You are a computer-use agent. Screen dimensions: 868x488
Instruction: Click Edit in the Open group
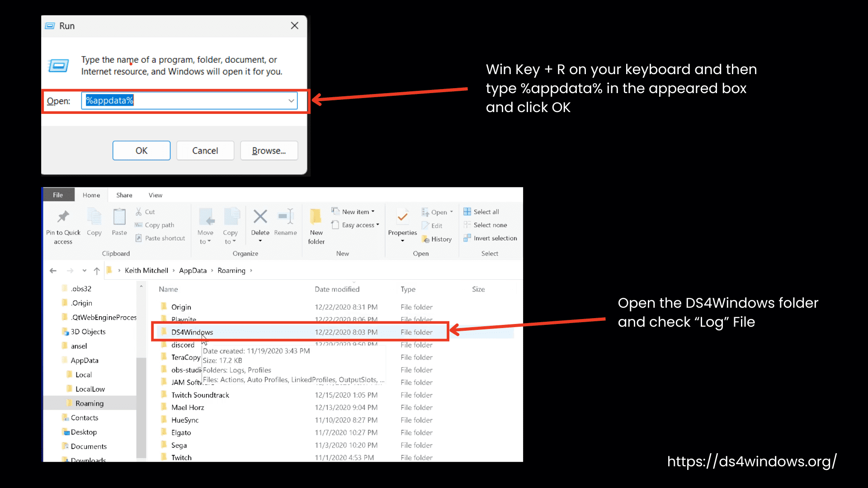tap(432, 225)
